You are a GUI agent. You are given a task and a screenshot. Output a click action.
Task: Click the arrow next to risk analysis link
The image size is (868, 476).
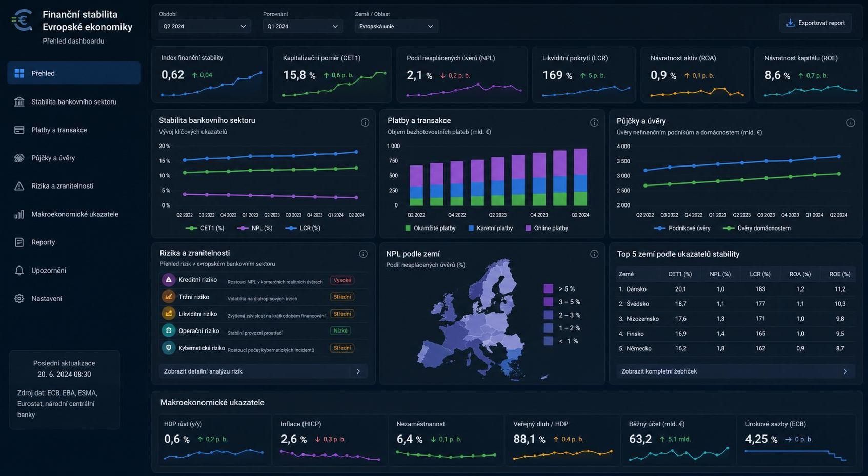pyautogui.click(x=358, y=371)
